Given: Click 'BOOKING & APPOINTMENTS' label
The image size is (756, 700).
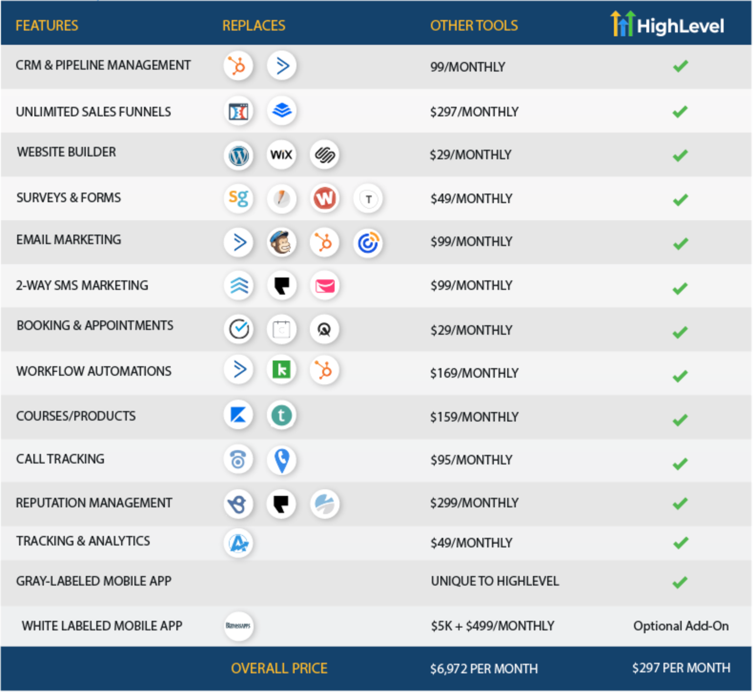Looking at the screenshot, I should pyautogui.click(x=95, y=326).
